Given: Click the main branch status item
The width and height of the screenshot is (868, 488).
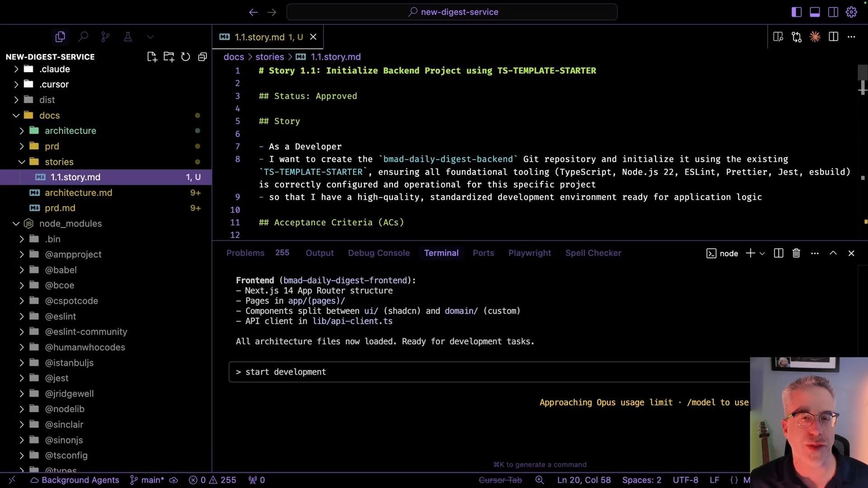Looking at the screenshot, I should [148, 480].
